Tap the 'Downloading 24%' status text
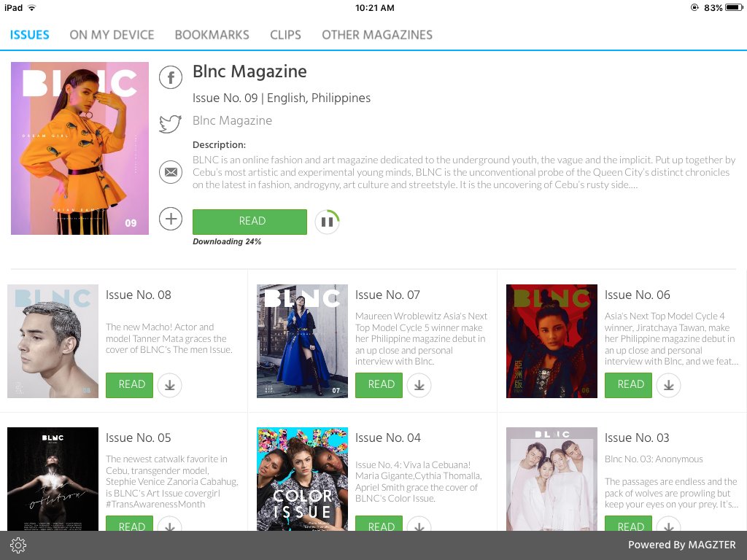Image resolution: width=747 pixels, height=560 pixels. pyautogui.click(x=227, y=241)
